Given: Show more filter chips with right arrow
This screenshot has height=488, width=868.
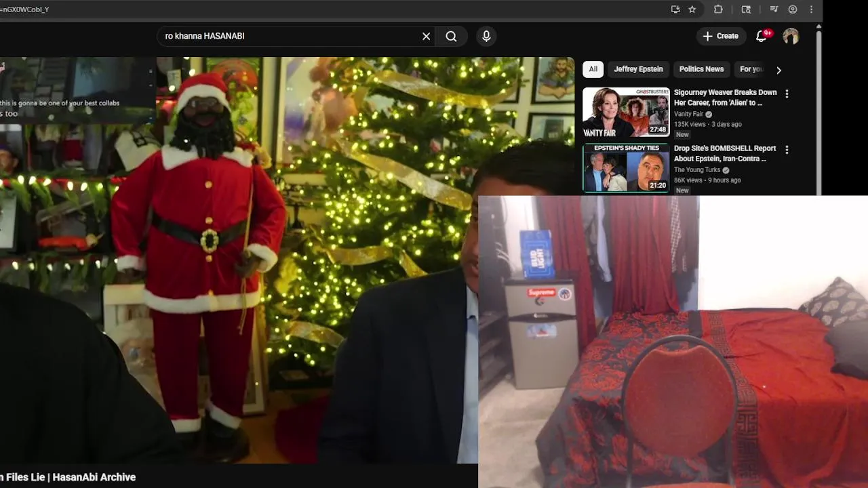Looking at the screenshot, I should (778, 70).
